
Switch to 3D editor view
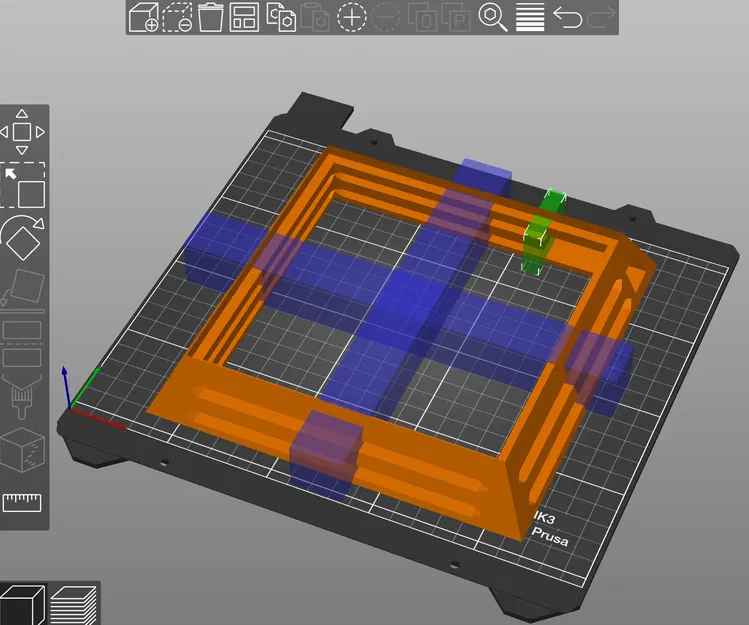tap(22, 605)
